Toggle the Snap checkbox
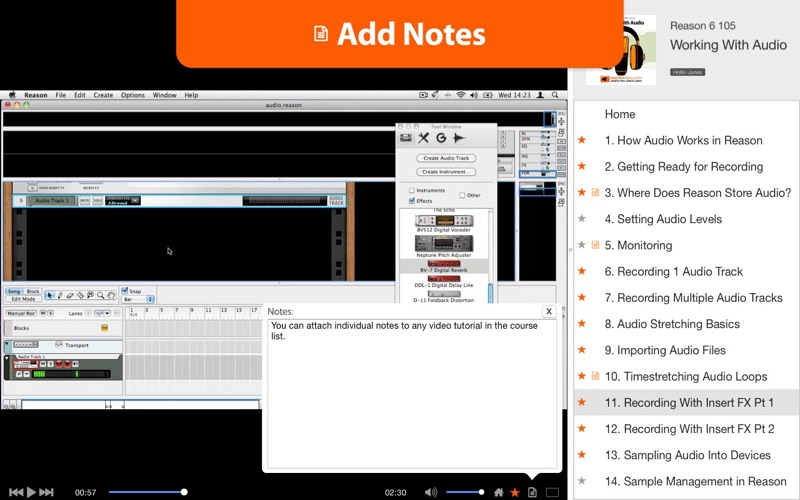Image resolution: width=800 pixels, height=500 pixels. (x=125, y=290)
